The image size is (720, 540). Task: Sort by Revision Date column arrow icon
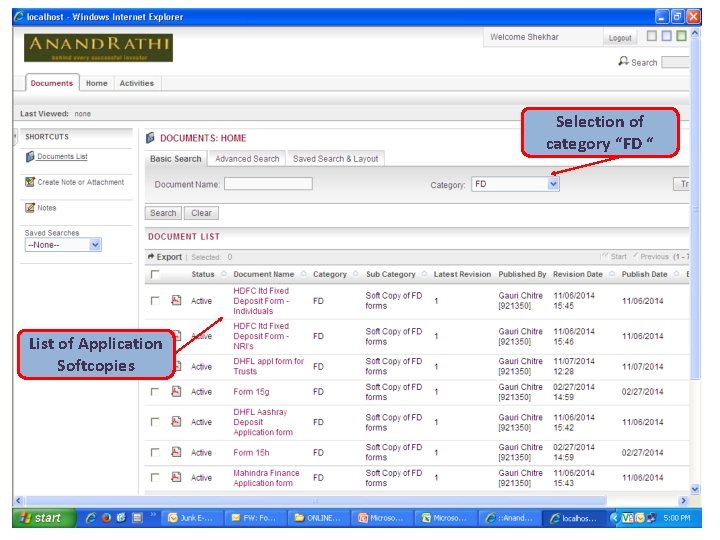(612, 274)
